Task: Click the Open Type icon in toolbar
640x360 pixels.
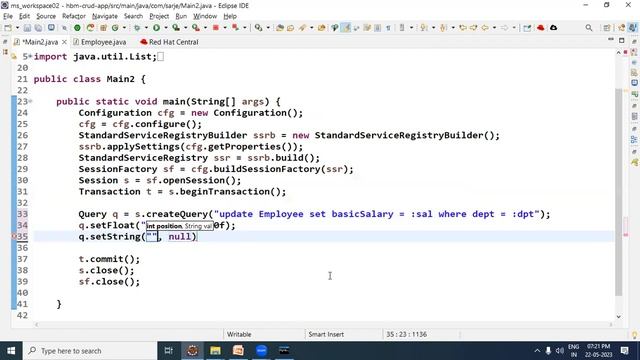Action: [x=280, y=28]
